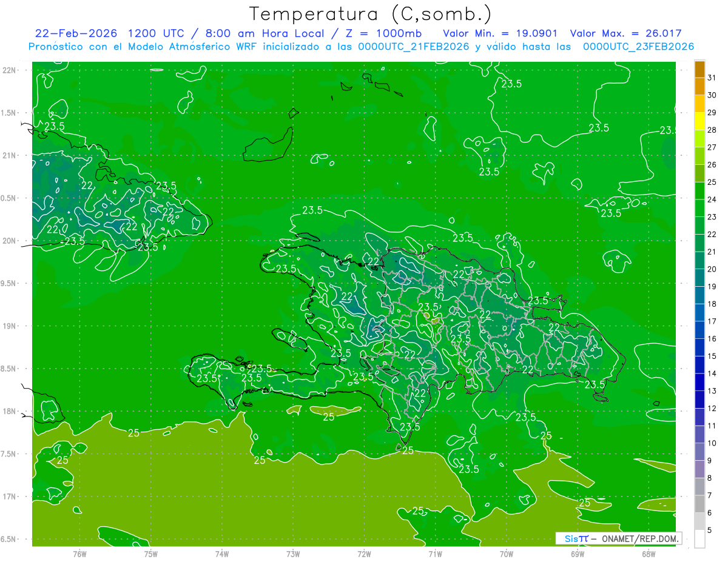Image resolution: width=728 pixels, height=562 pixels.
Task: Click the legend scale label "17"
Action: point(712,321)
